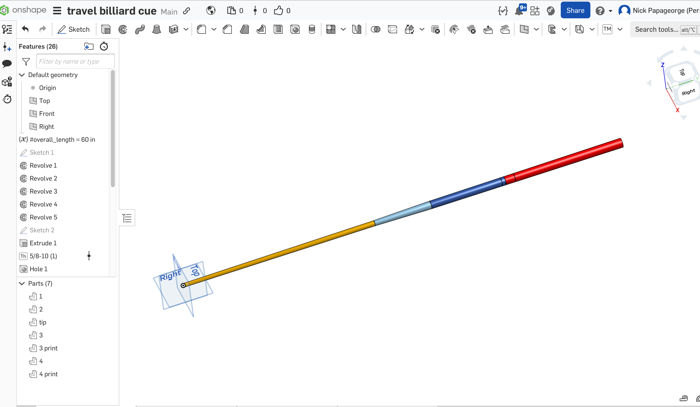Screen dimensions: 700x407
Task: Click the Right face of view cube
Action: [688, 92]
